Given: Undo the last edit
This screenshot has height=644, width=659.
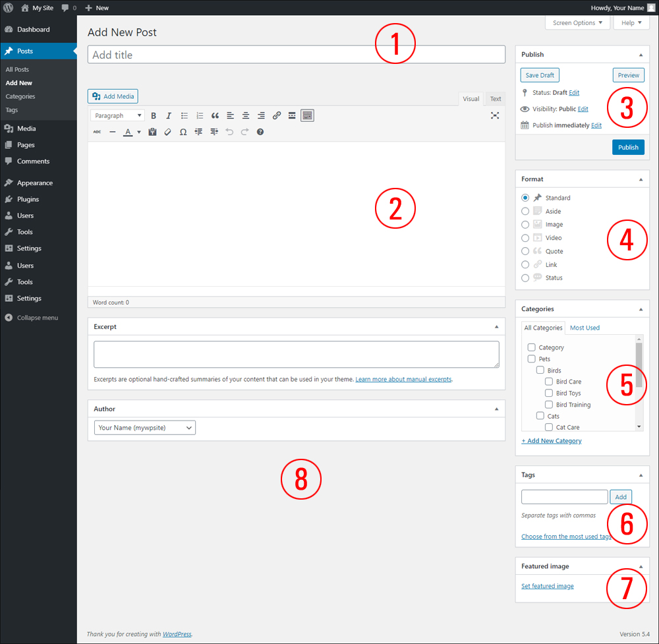Looking at the screenshot, I should (229, 132).
